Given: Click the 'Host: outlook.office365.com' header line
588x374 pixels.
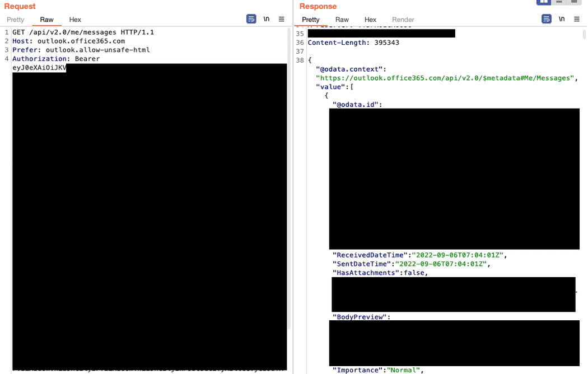Looking at the screenshot, I should coord(69,41).
